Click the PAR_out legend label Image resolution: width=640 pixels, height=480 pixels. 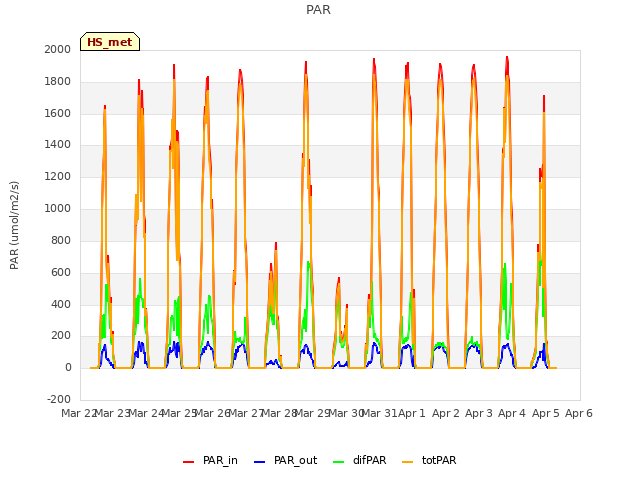point(296,460)
